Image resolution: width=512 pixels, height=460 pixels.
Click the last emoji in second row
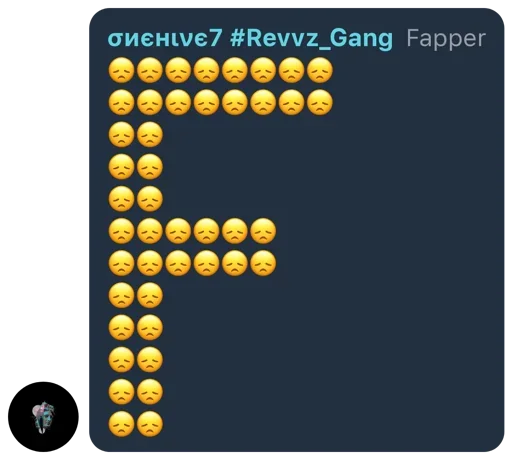[320, 102]
